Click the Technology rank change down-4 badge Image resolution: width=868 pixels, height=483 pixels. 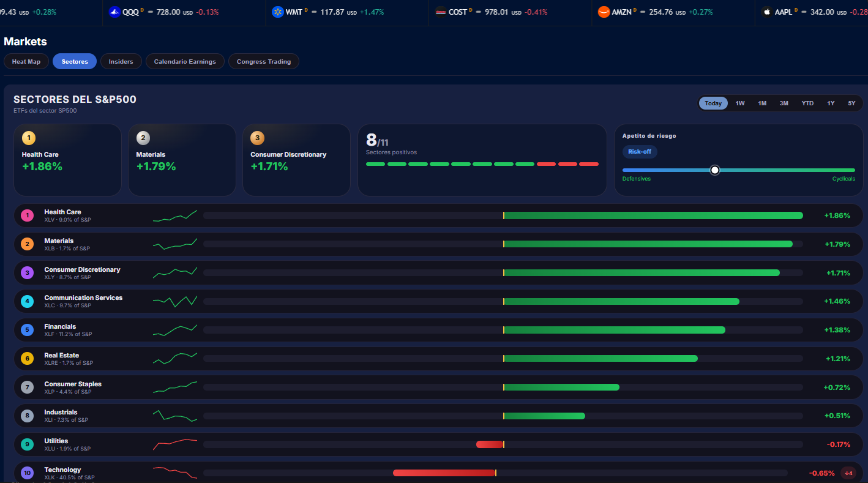(848, 473)
